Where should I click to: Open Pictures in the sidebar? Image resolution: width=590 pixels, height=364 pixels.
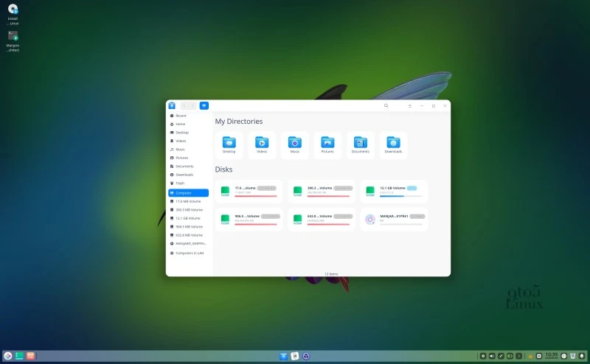[x=188, y=158]
